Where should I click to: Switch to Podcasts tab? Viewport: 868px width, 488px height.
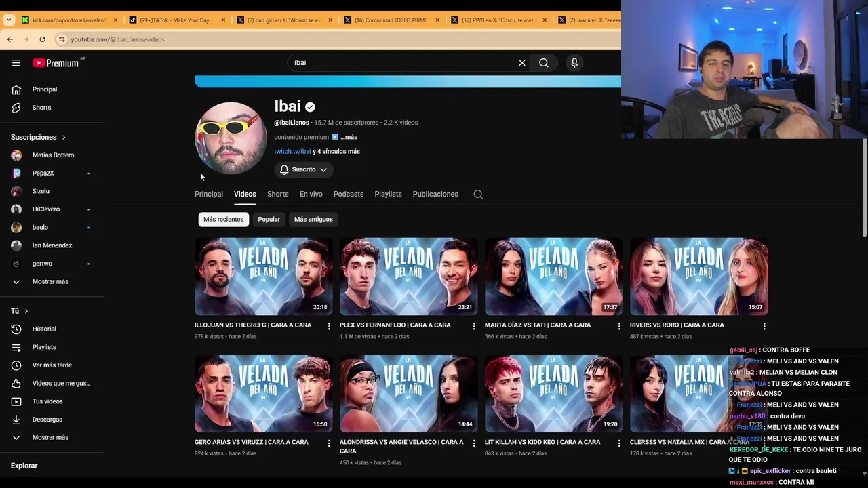pos(349,195)
